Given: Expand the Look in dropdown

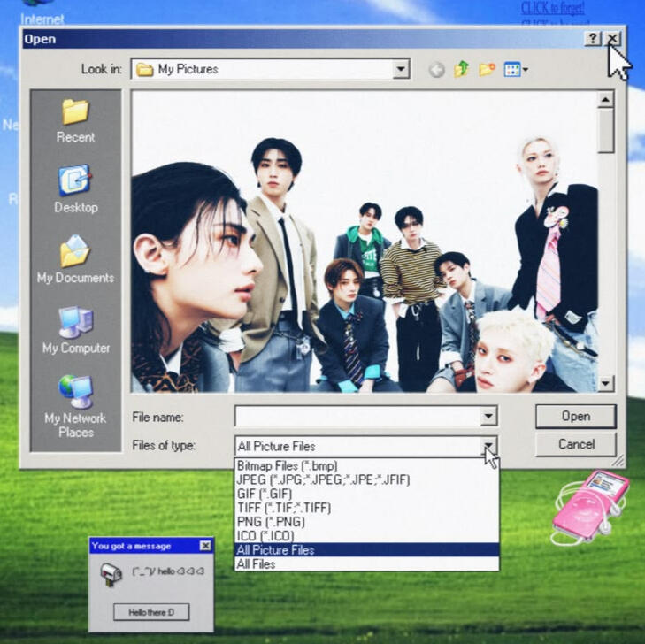Looking at the screenshot, I should [x=401, y=69].
